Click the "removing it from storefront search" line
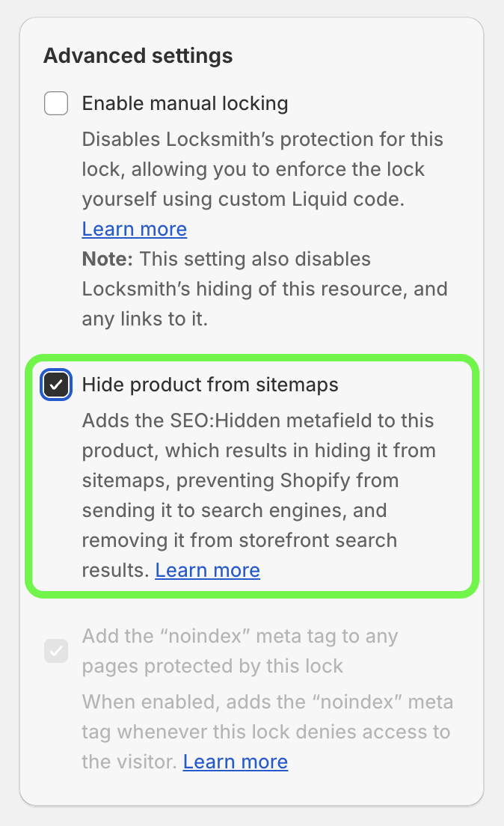This screenshot has height=826, width=504. pyautogui.click(x=239, y=541)
